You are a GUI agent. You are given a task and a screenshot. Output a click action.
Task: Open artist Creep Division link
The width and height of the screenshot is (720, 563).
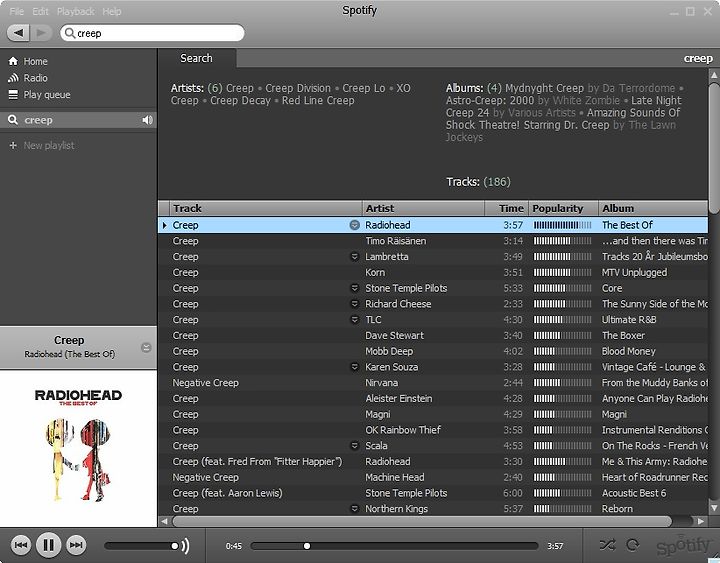click(x=298, y=88)
